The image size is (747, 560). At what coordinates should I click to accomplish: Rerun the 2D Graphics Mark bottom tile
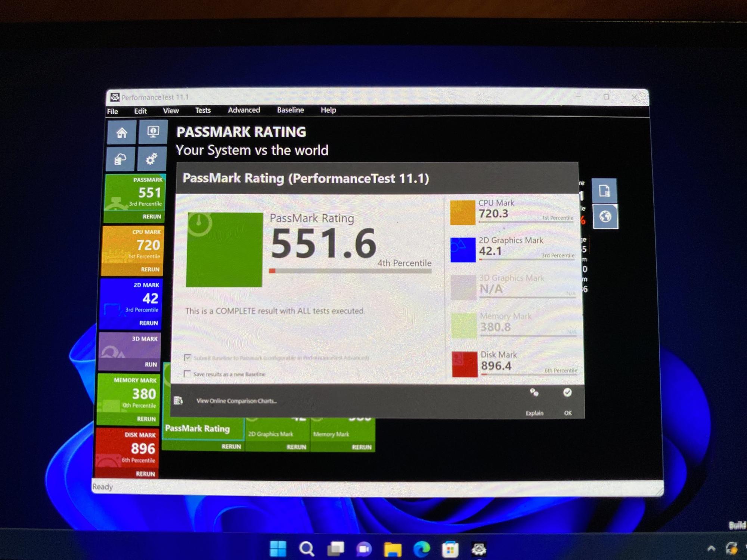(296, 447)
